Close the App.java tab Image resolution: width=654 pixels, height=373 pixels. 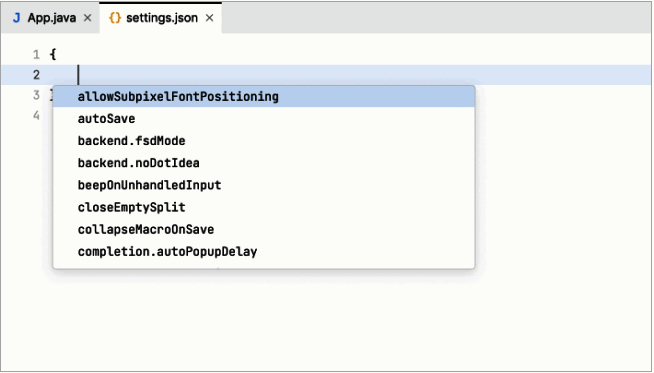88,18
